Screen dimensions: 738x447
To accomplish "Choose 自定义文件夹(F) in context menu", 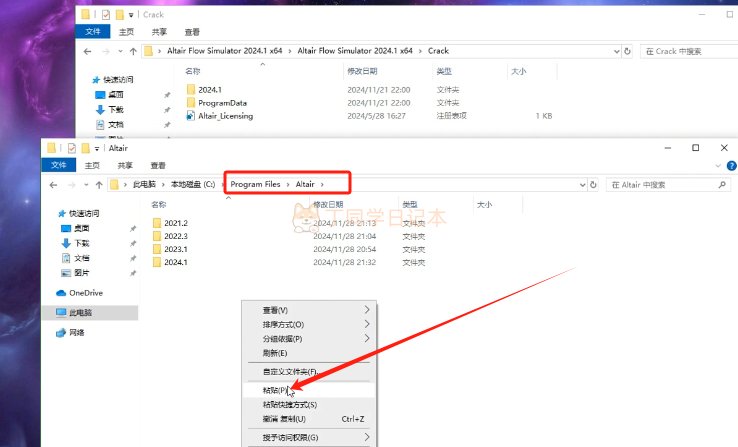I will pos(311,372).
